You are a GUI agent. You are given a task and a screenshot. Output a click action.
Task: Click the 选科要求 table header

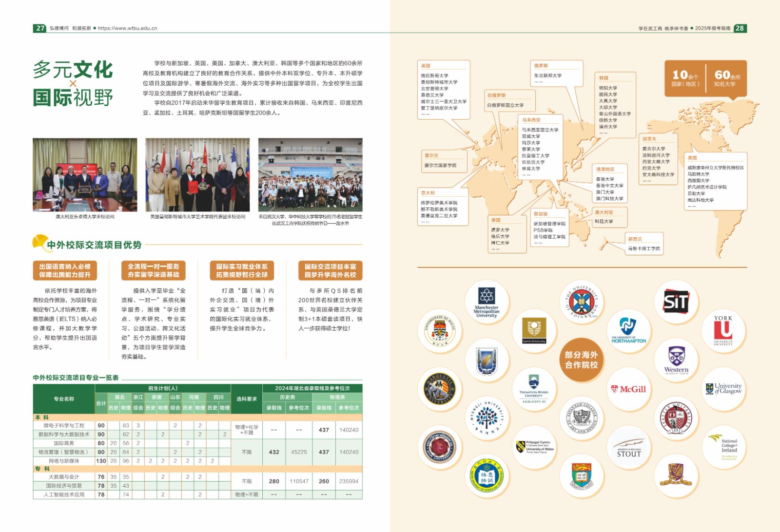tap(247, 399)
